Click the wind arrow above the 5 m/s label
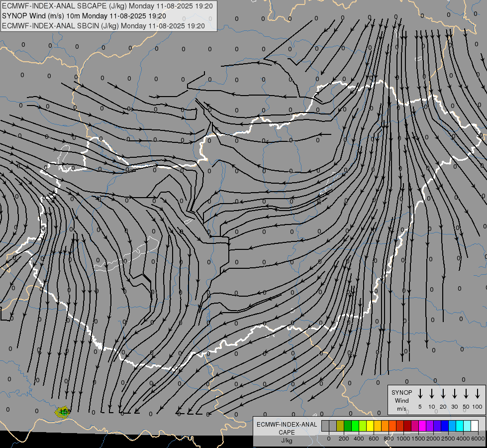Image resolution: width=487 pixels, height=448 pixels. click(x=420, y=393)
